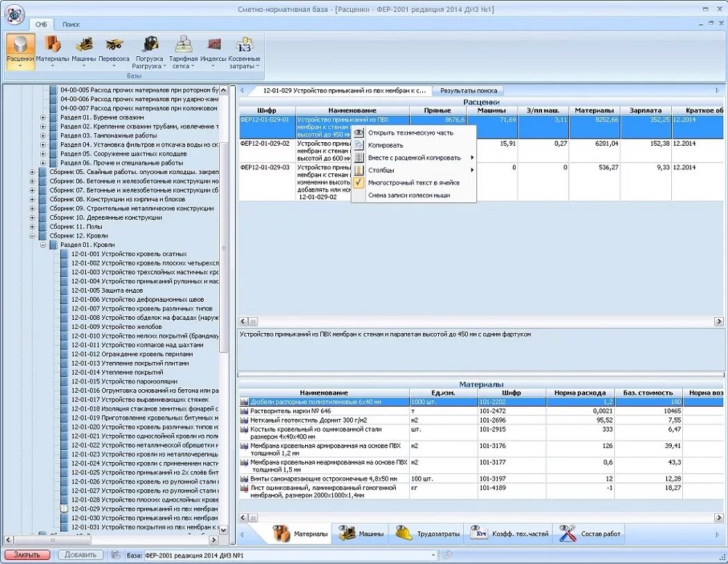Open the Перевозка database icon
The height and width of the screenshot is (564, 728).
click(x=114, y=51)
